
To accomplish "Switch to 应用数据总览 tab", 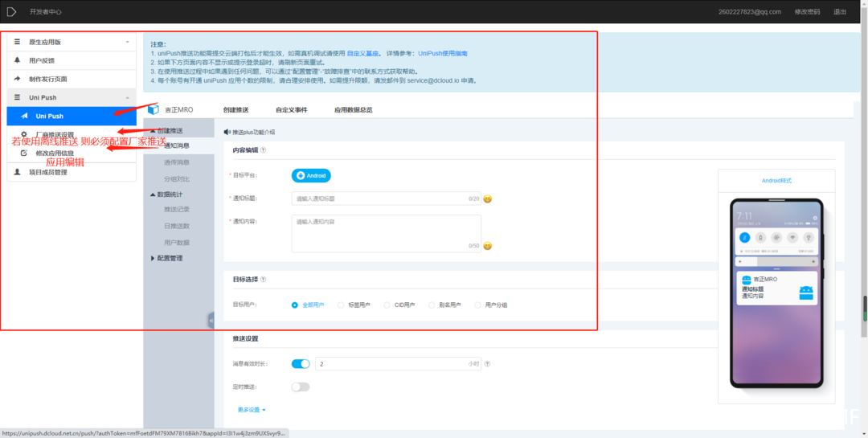I will [353, 109].
